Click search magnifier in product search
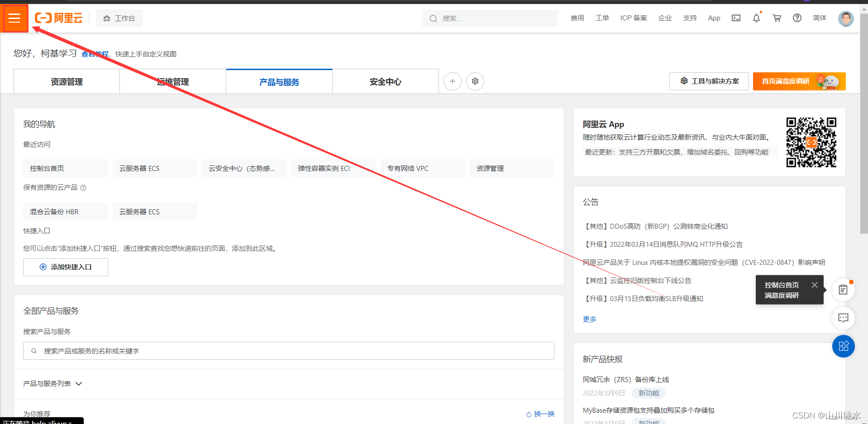The image size is (868, 424). (x=34, y=351)
